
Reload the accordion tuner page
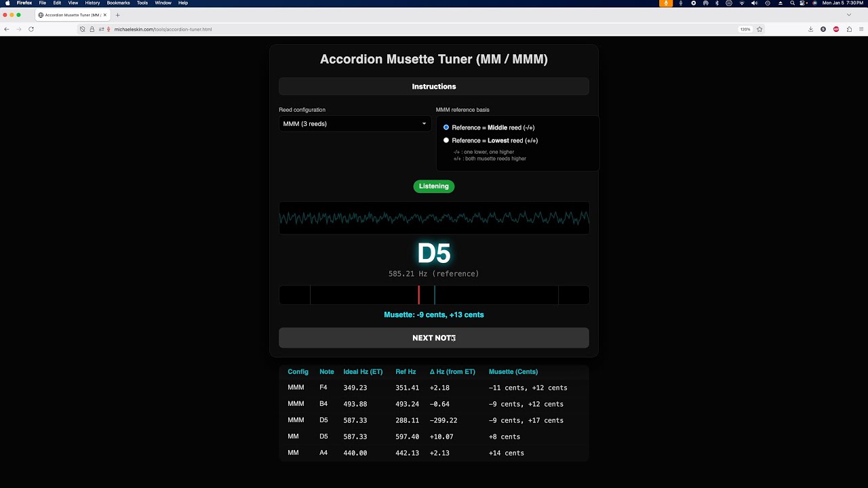(31, 29)
